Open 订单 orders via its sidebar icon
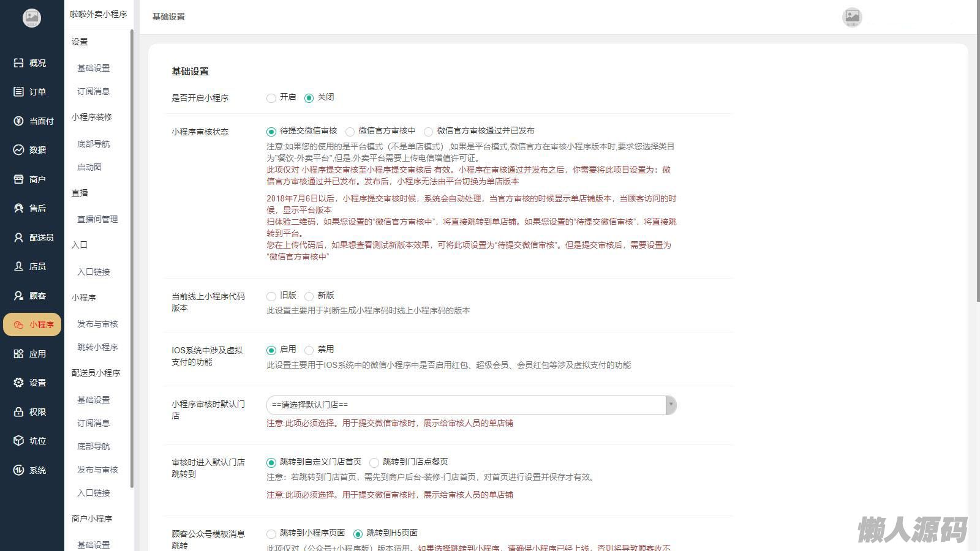 coord(18,92)
